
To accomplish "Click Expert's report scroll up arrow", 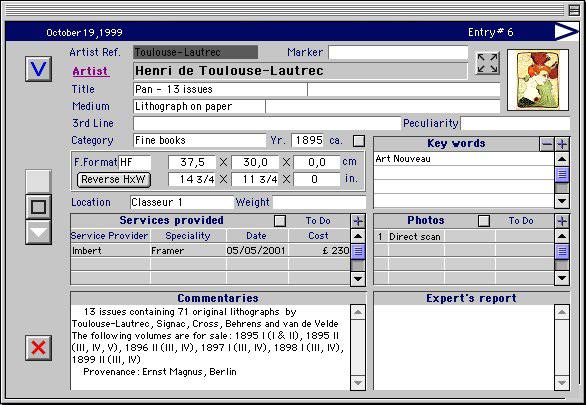I will click(x=562, y=312).
